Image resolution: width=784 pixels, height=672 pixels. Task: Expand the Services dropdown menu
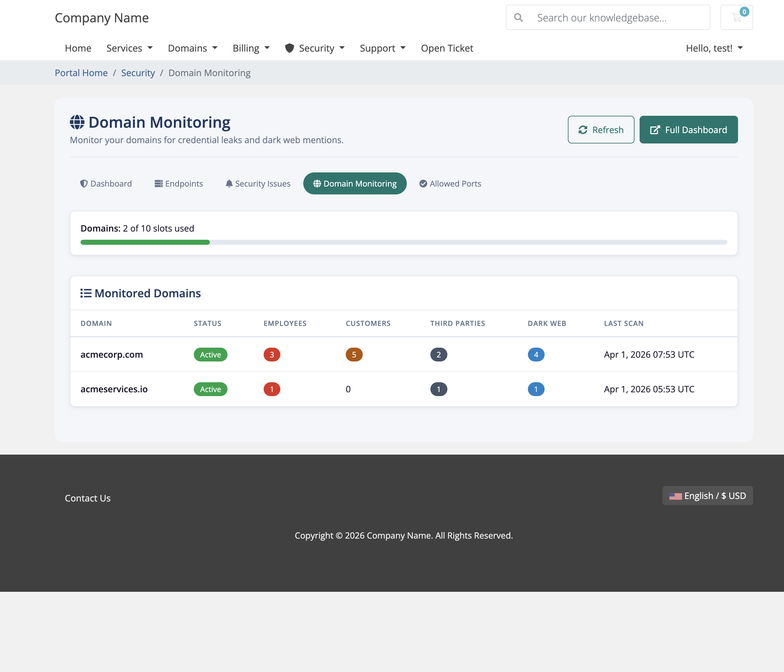129,48
